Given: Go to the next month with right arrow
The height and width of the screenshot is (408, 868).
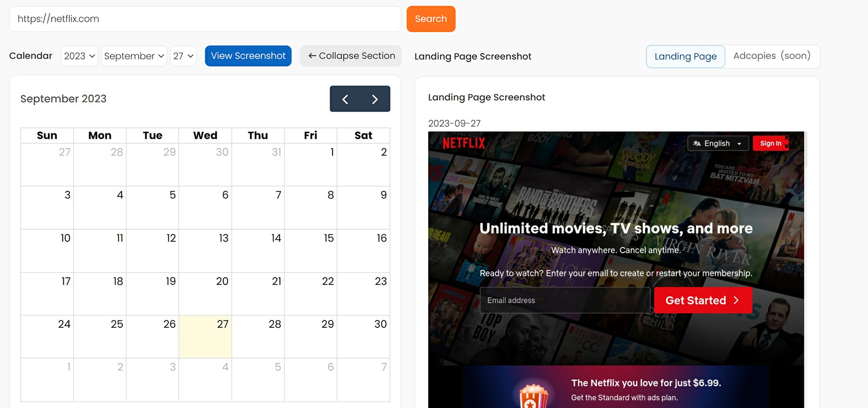Looking at the screenshot, I should tap(375, 99).
